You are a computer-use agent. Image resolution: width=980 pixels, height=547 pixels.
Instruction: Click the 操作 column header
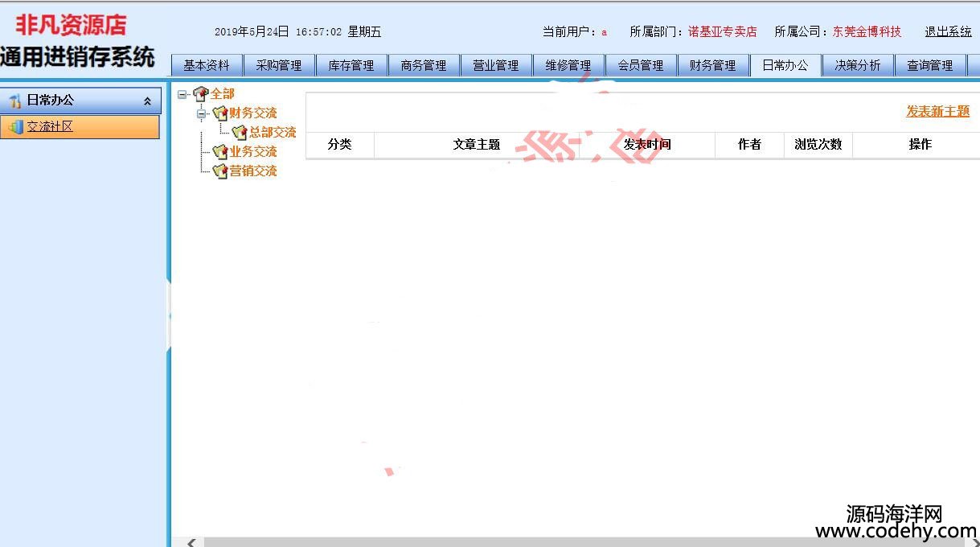pyautogui.click(x=921, y=145)
